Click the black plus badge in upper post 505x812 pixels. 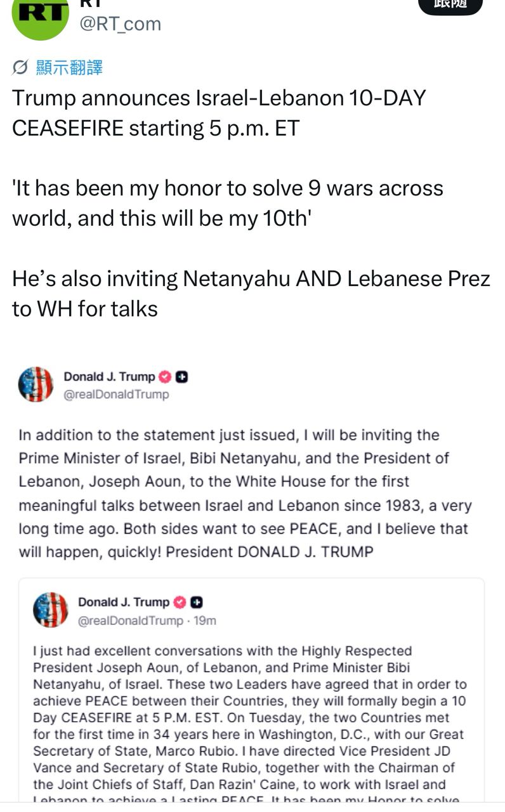pyautogui.click(x=181, y=377)
